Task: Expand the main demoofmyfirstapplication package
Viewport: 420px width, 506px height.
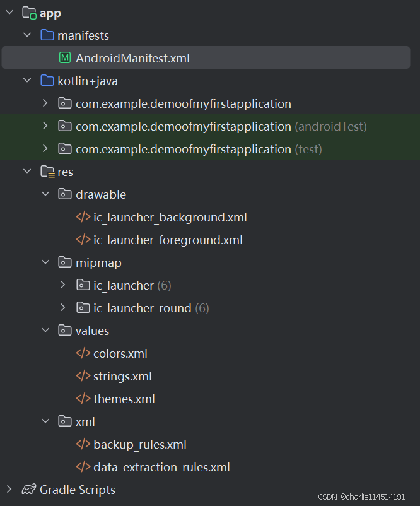Action: tap(45, 103)
